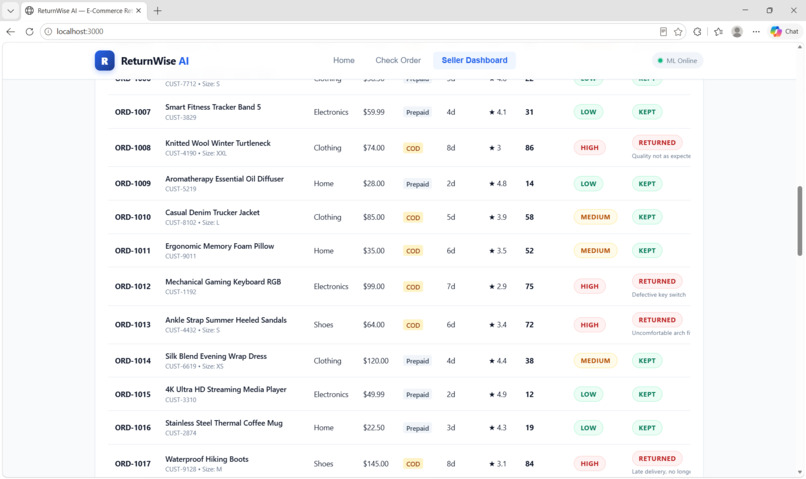Click the $120.00 price of ORD-1014
Viewport: 806px width, 479px height.
tap(376, 361)
